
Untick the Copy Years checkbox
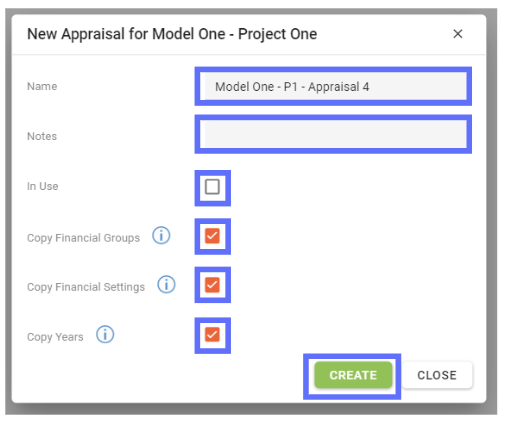212,335
